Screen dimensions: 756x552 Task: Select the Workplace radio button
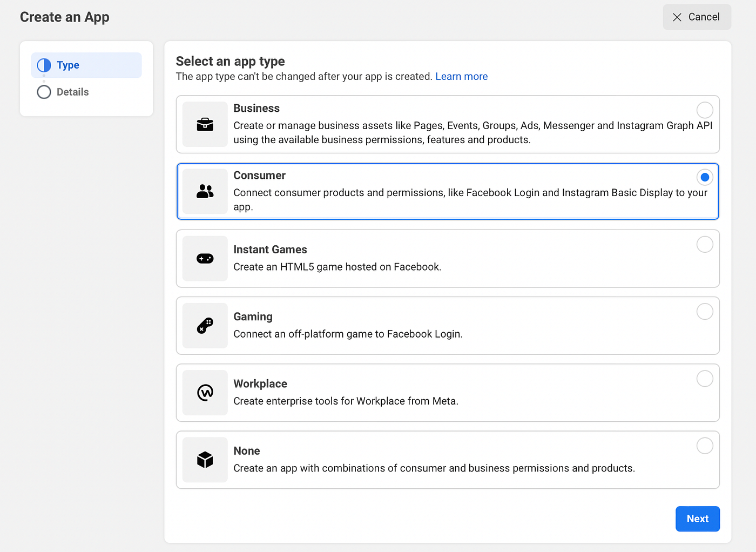[705, 379]
